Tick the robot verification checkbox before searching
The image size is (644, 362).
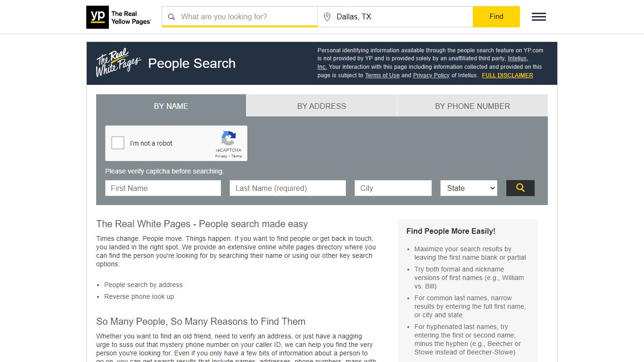tap(117, 143)
